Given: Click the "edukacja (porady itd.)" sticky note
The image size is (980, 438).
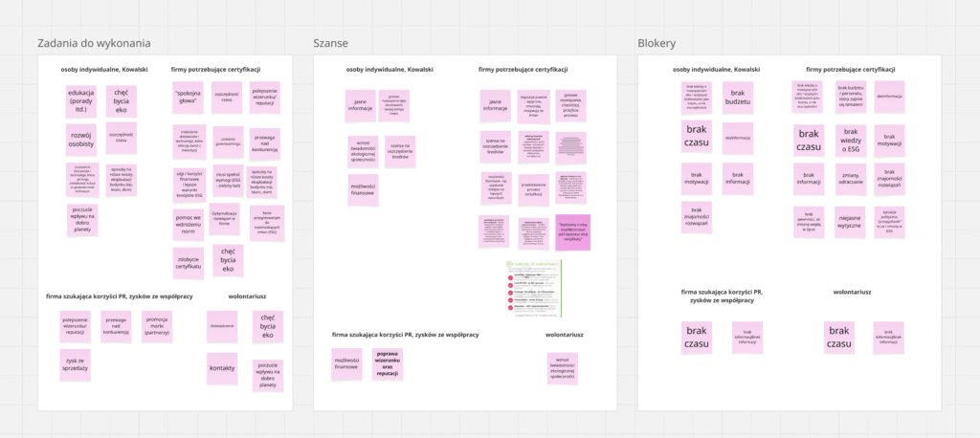Looking at the screenshot, I should pos(81,100).
